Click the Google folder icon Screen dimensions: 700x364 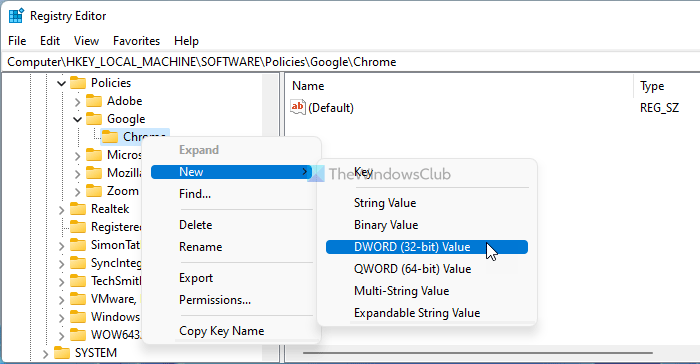click(x=94, y=119)
